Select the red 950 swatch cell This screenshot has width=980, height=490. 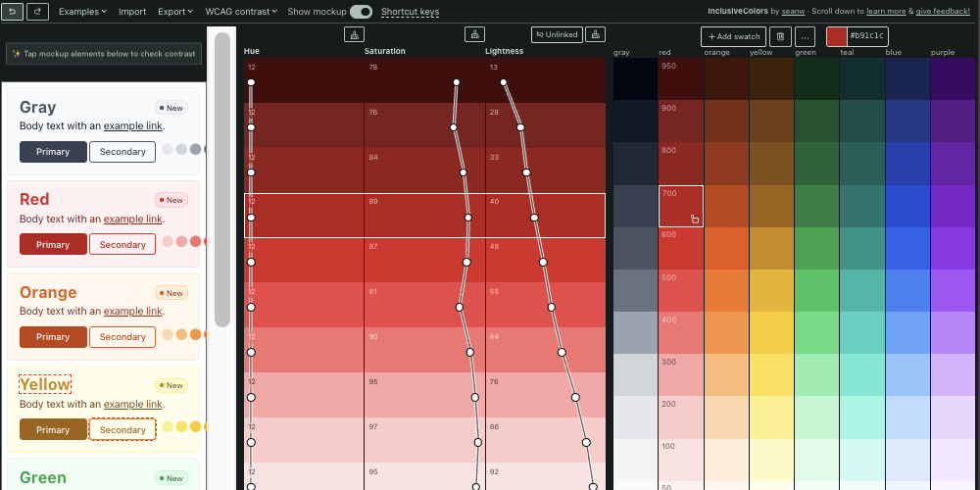click(x=681, y=78)
